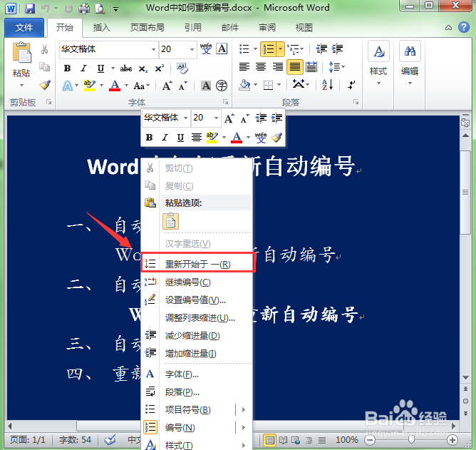Click the Cut scissors icon in ribbon

(x=45, y=49)
